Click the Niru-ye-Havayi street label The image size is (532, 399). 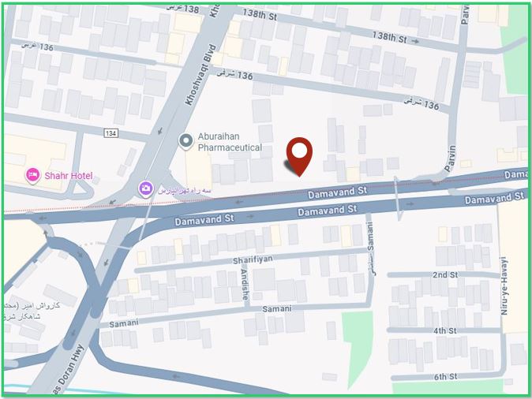pos(504,285)
